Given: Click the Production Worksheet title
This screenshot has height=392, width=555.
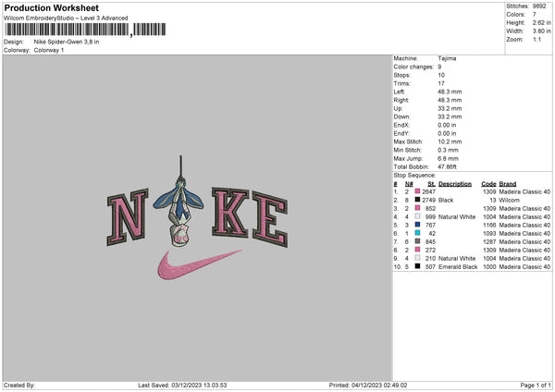Looking at the screenshot, I should [x=51, y=7].
